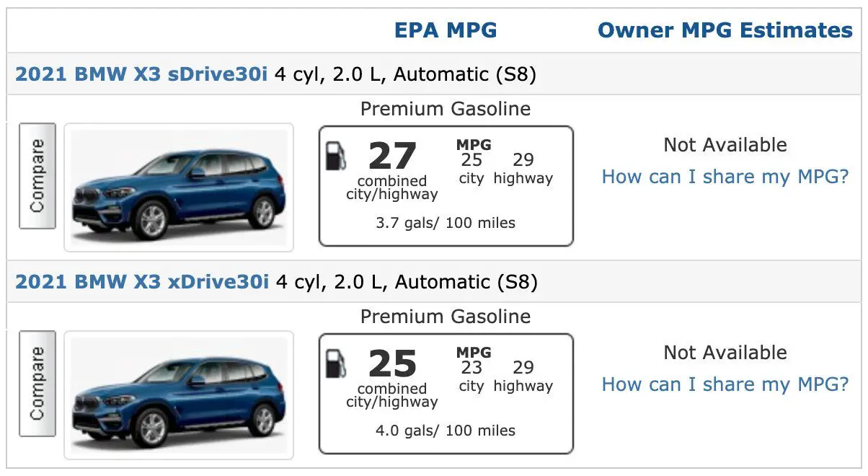This screenshot has width=868, height=476.
Task: Click the fuel pump icon for sDrive30i
Action: pos(335,157)
